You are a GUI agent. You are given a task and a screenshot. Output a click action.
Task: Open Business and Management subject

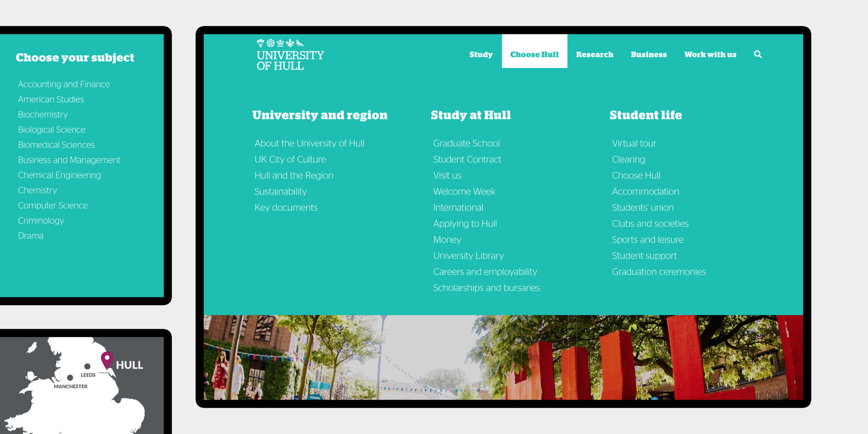[69, 160]
